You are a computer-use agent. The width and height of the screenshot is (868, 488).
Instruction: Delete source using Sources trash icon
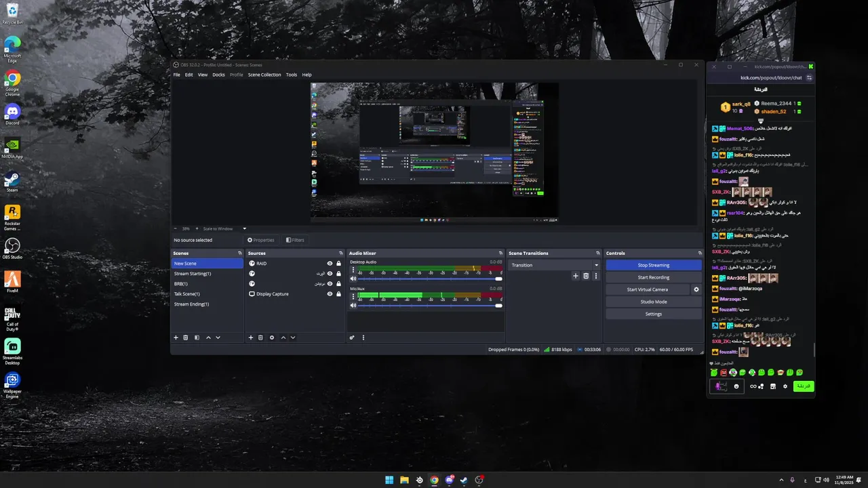tap(260, 338)
